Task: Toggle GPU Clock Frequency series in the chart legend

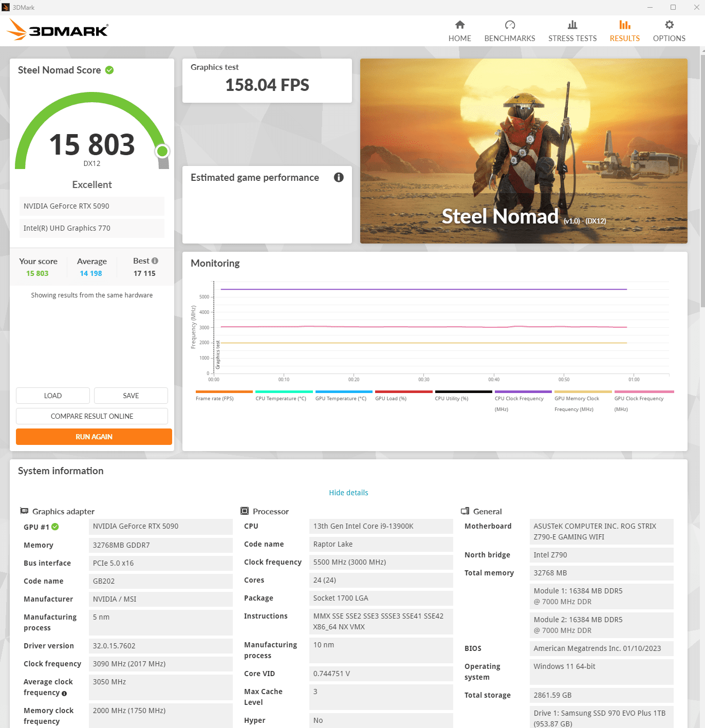Action: point(644,401)
